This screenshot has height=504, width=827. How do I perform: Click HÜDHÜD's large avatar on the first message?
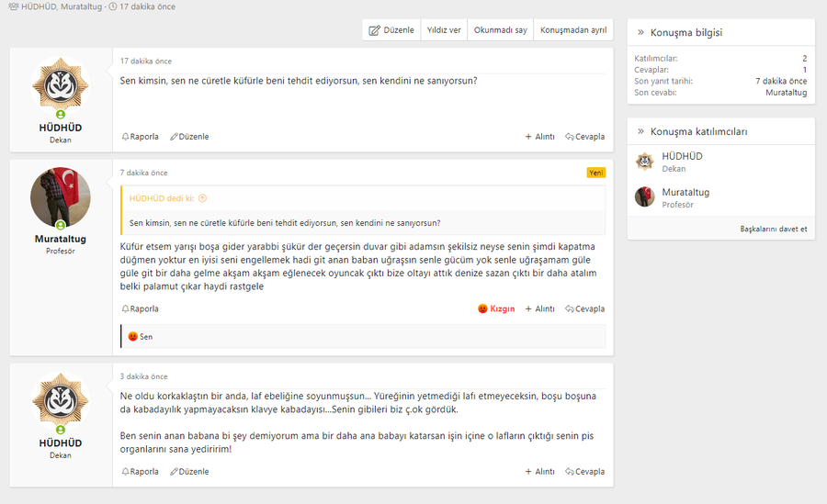pyautogui.click(x=61, y=85)
